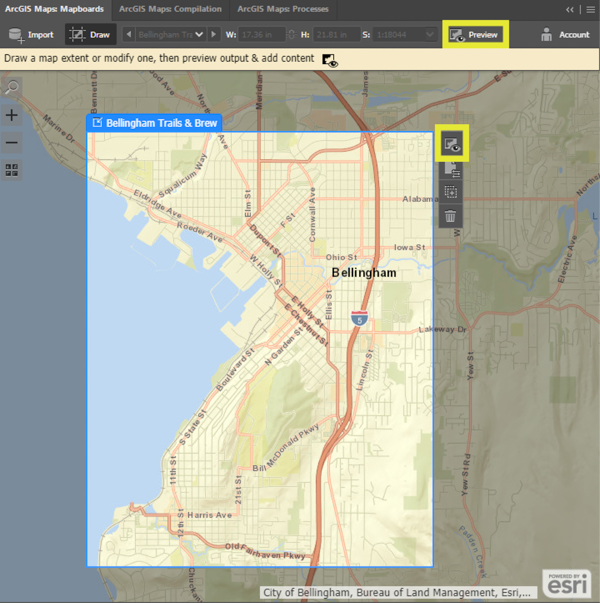Click the edit icon on Bellingham label

97,123
